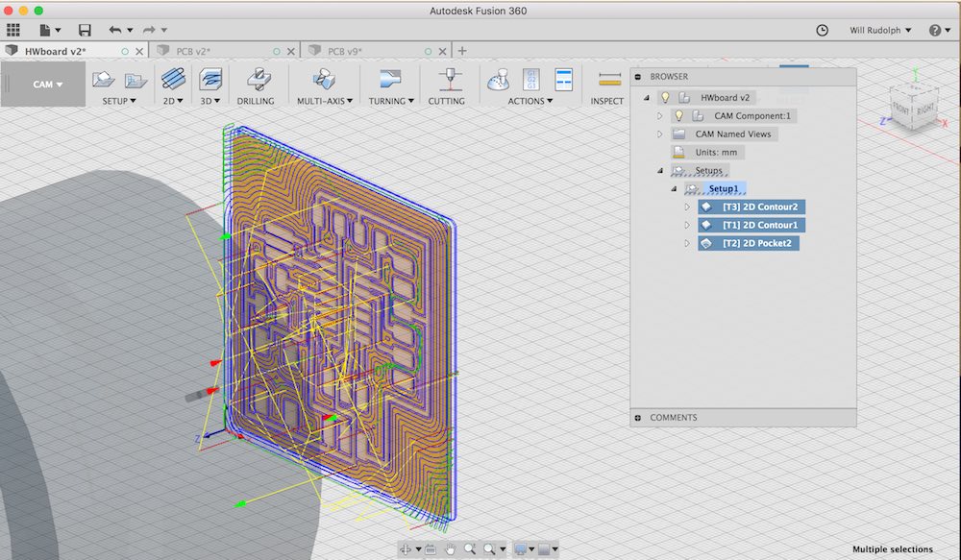Open the ACTIONS dropdown menu
This screenshot has height=560, width=961.
pyautogui.click(x=530, y=101)
